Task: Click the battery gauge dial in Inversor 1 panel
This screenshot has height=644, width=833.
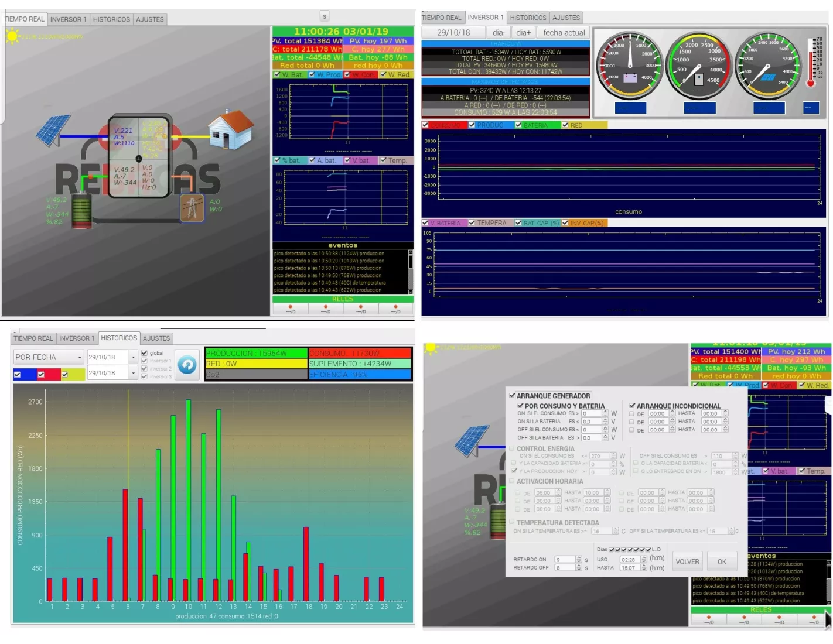Action: click(629, 64)
